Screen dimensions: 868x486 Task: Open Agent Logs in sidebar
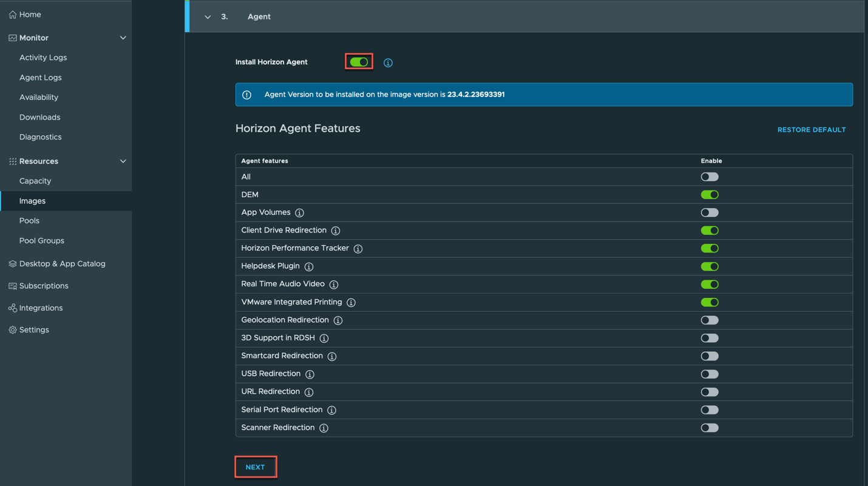coord(41,78)
